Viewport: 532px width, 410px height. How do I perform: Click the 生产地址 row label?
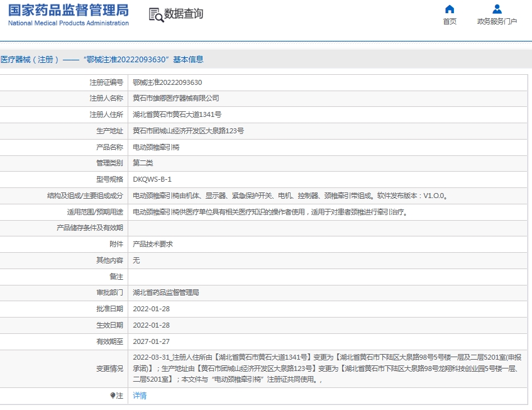point(109,131)
